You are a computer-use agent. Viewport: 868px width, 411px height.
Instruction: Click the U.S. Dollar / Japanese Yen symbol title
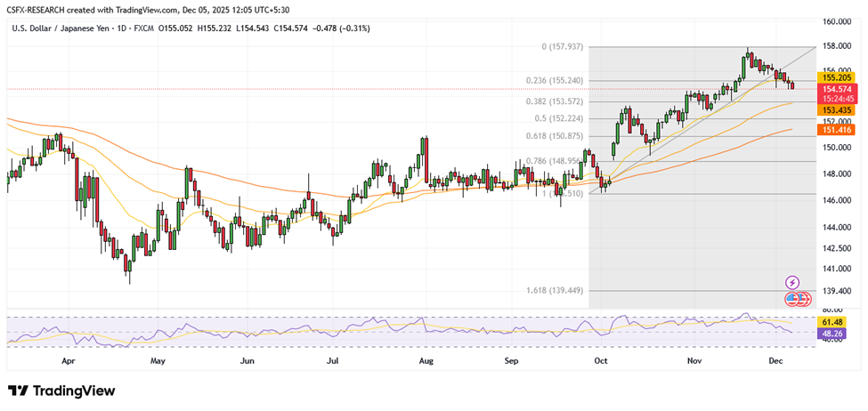(68, 28)
